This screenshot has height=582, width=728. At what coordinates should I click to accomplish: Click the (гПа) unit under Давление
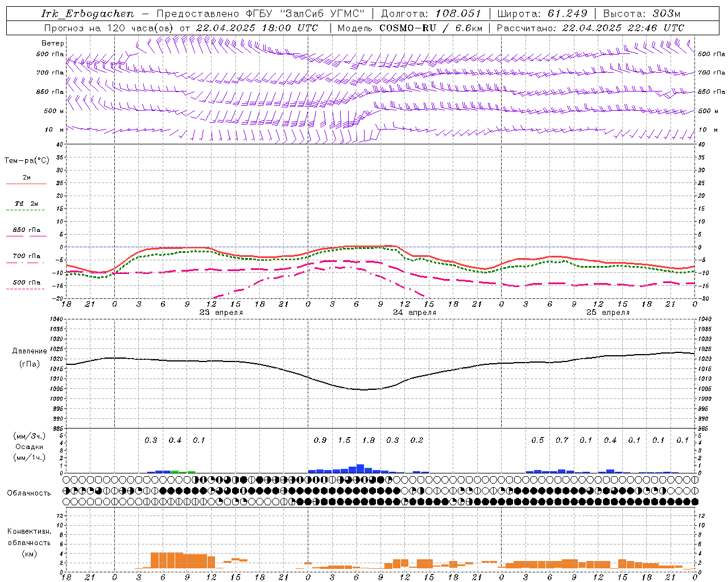pyautogui.click(x=29, y=364)
